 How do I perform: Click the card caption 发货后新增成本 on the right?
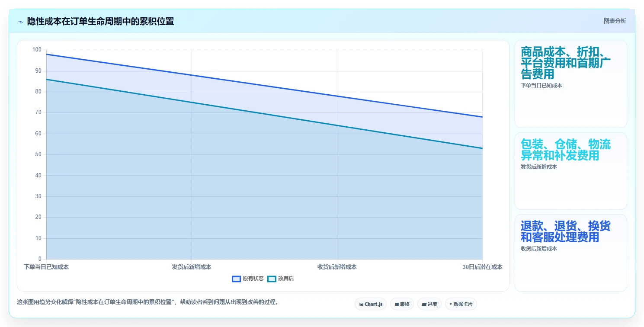(539, 167)
